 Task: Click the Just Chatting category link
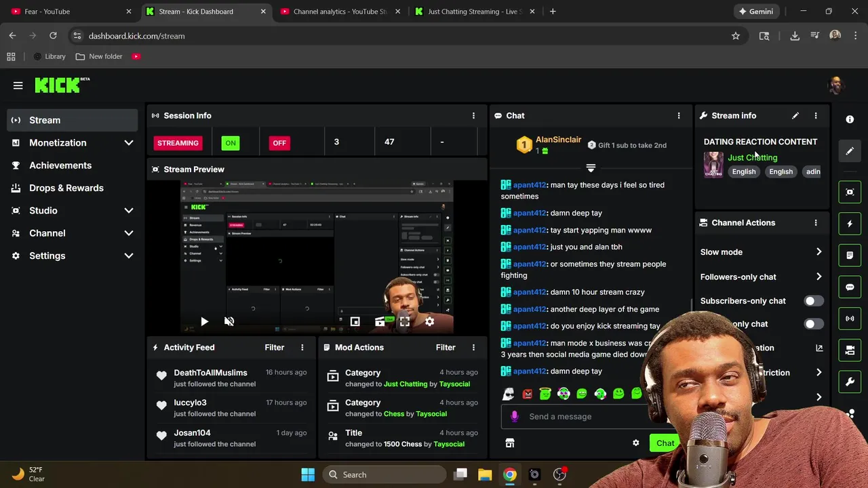click(x=753, y=157)
